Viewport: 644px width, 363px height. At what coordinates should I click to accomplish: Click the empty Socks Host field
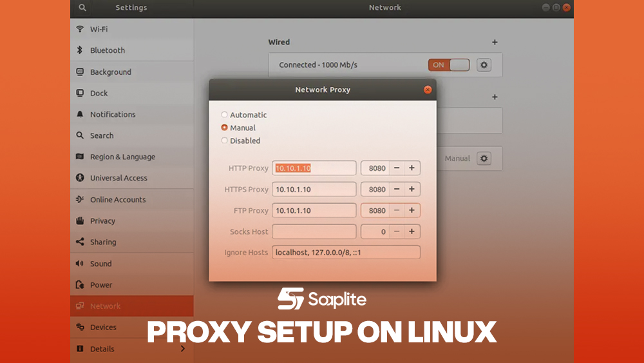click(x=314, y=231)
